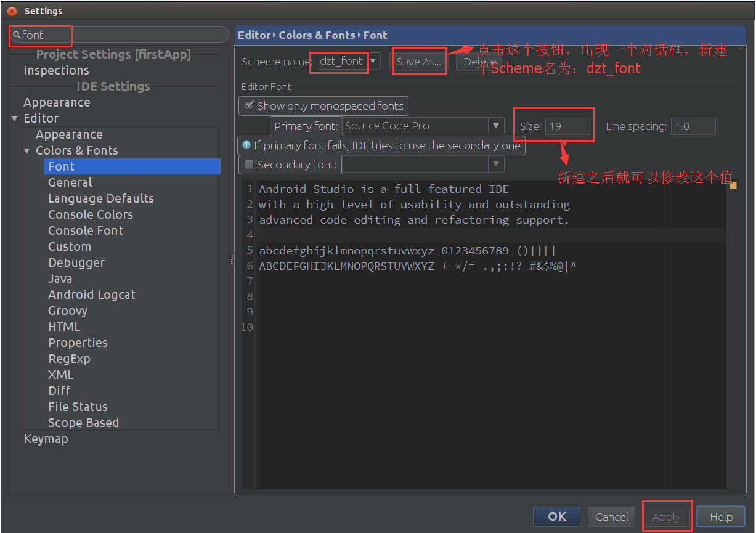This screenshot has width=756, height=533.
Task: Select Console Font item
Action: [86, 230]
